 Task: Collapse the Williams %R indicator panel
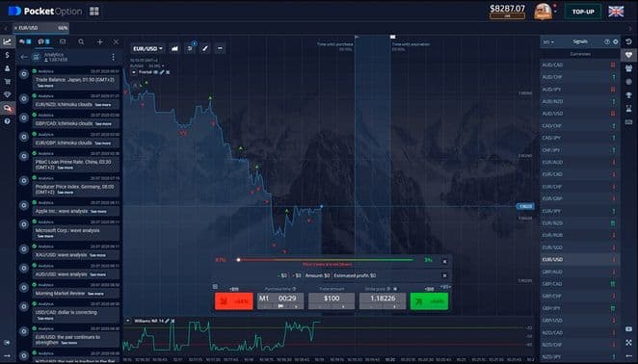point(128,321)
